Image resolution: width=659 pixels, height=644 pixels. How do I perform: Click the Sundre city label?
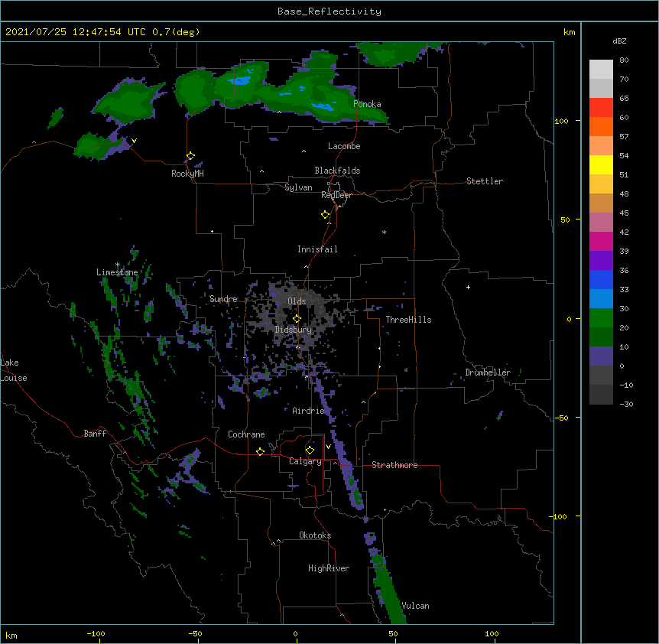point(223,299)
